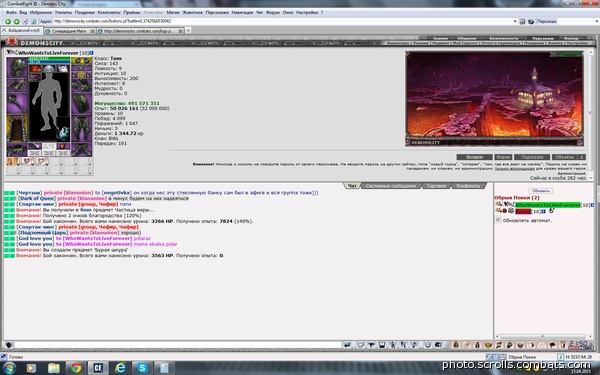Click the smiley face icon in chat toolbar

coord(428,345)
